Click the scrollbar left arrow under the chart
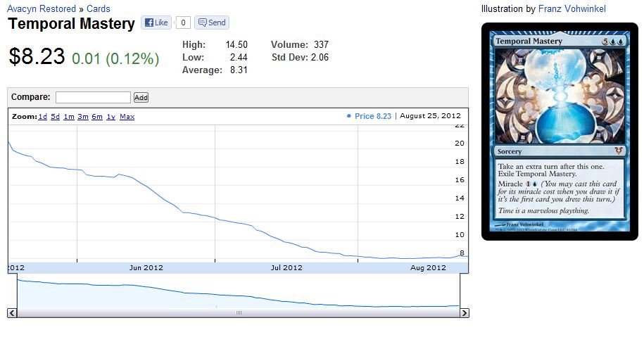 (12, 312)
